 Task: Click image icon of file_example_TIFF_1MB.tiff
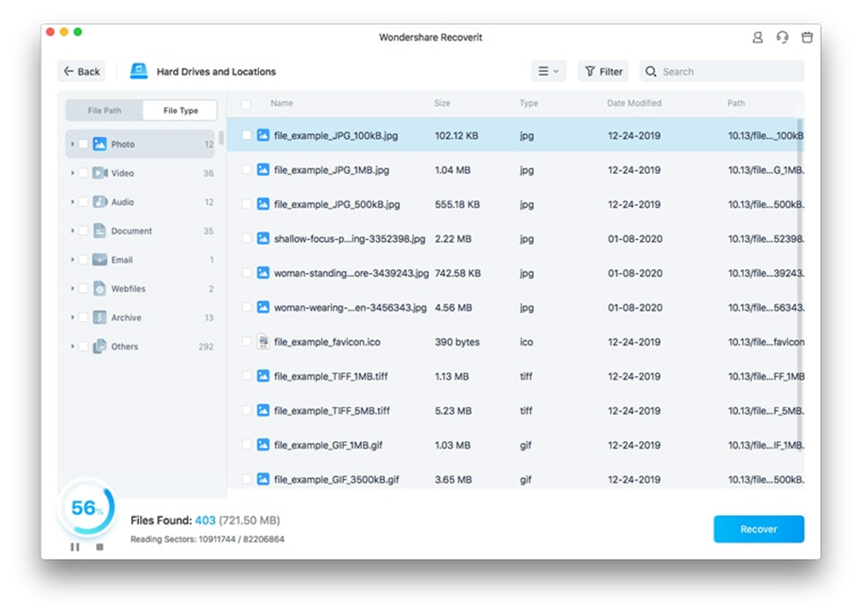click(x=263, y=376)
